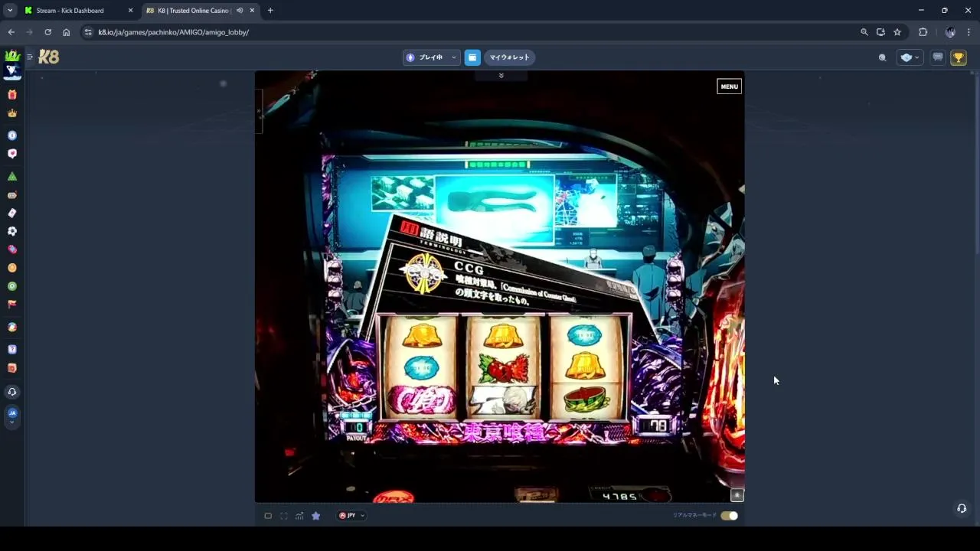980x551 pixels.
Task: Open the soccer ball sports icon in sidebar
Action: [12, 231]
